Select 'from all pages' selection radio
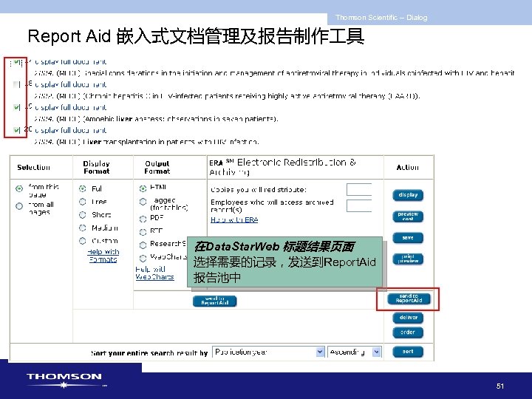The width and height of the screenshot is (532, 399). (19, 206)
